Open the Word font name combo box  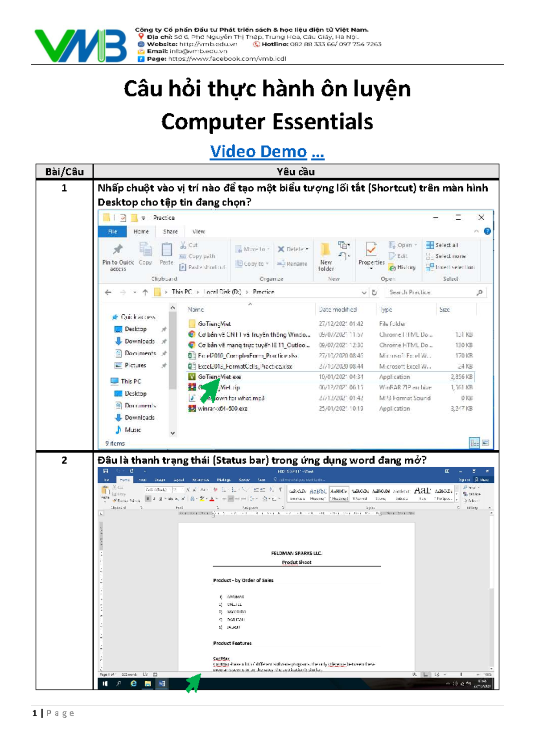tap(158, 489)
